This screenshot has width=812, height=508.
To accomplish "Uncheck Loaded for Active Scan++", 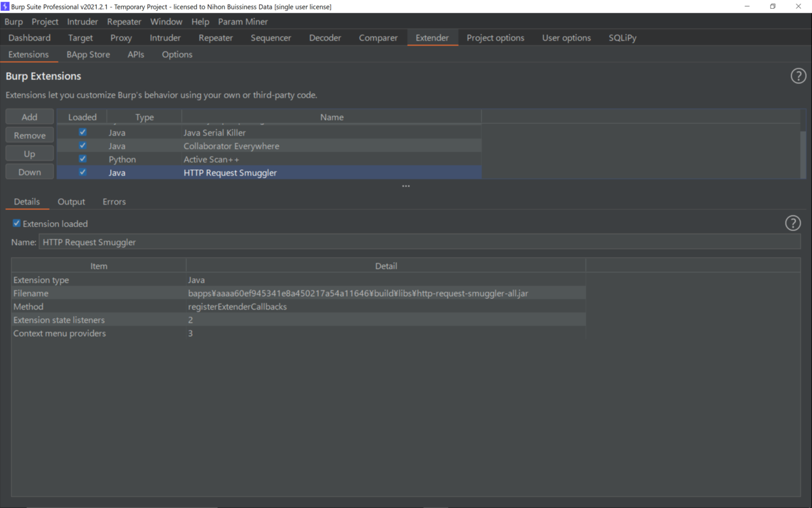I will click(83, 159).
